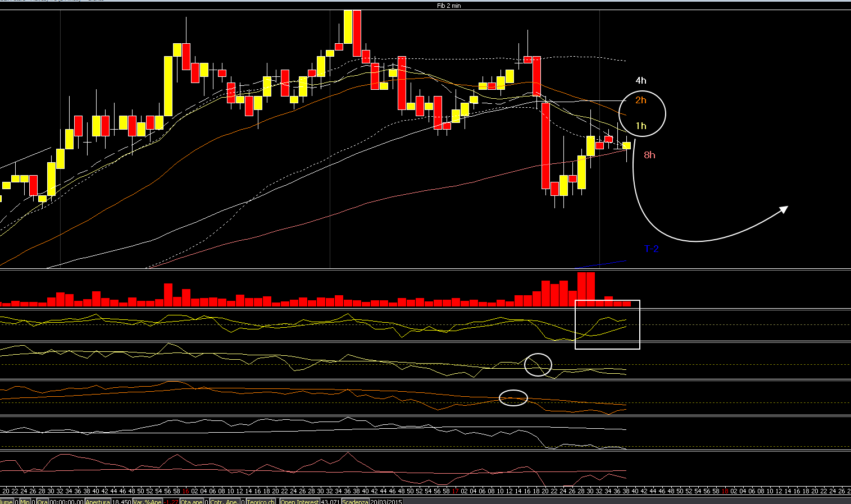Click the 'Scadenza' expiry label
The image size is (851, 504).
pyautogui.click(x=354, y=502)
